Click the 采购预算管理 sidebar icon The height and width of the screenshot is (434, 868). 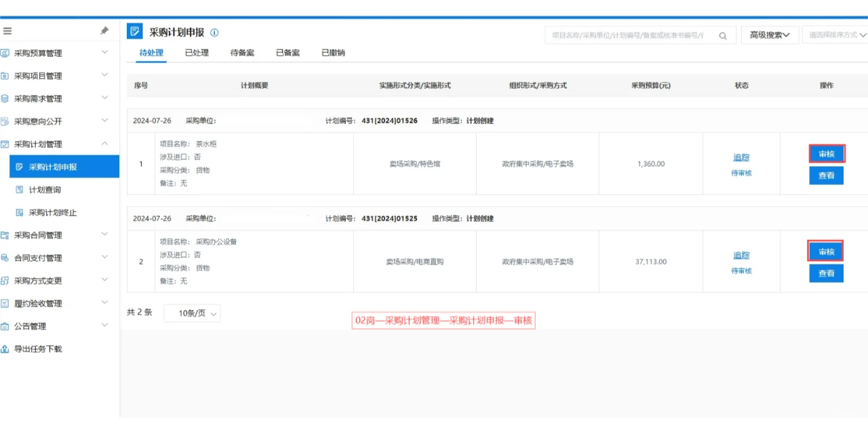5,53
